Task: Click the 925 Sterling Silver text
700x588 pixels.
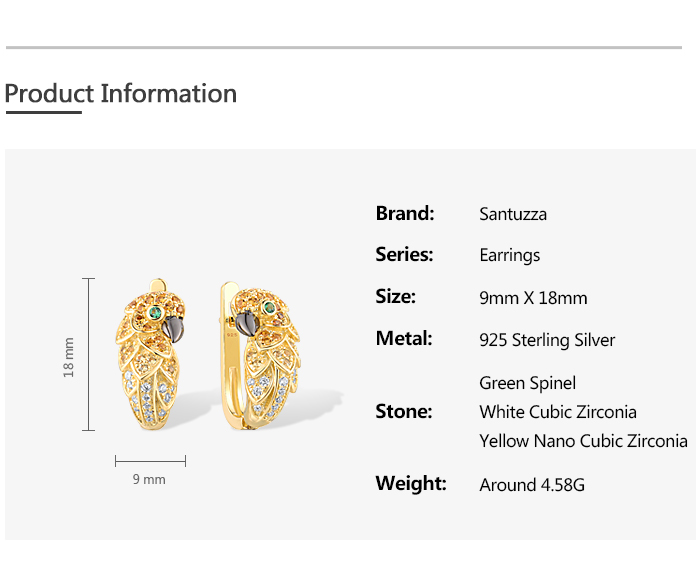Action: 547,340
